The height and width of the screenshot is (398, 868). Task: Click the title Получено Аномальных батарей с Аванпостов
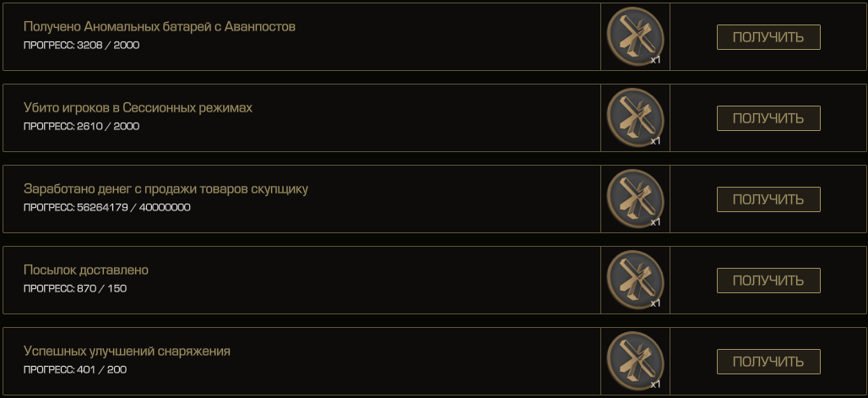160,26
